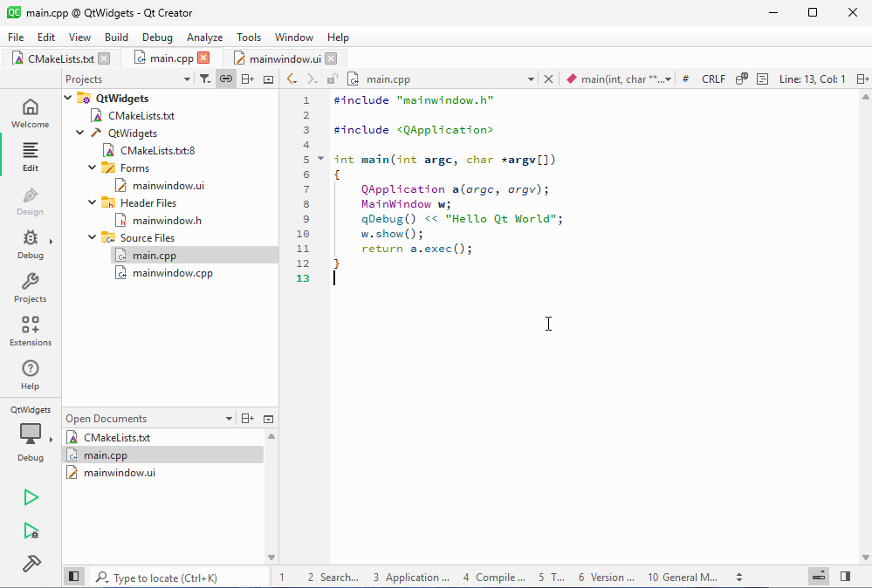
Task: Collapse the Source Files folder
Action: click(93, 238)
